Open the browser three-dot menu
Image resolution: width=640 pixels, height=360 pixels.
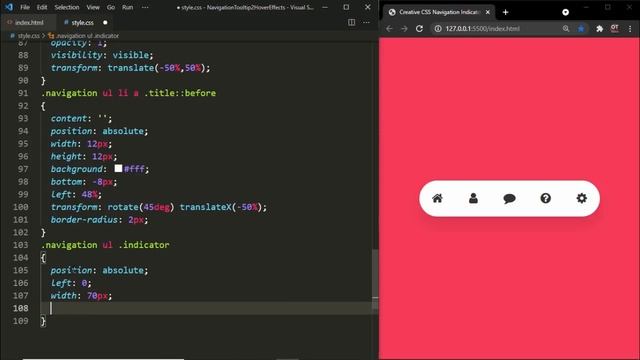[x=630, y=29]
